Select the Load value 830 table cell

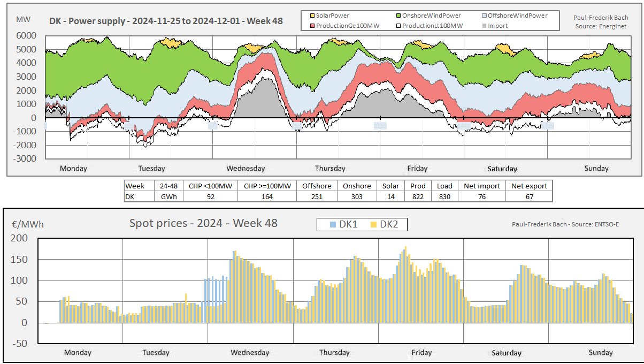coord(444,196)
